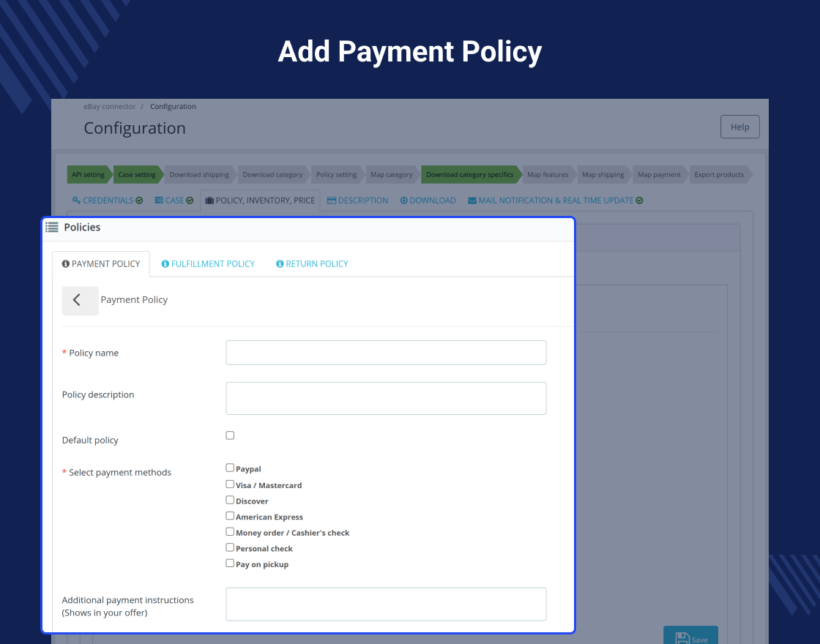Go to the Case setting step
This screenshot has width=820, height=644.
click(x=137, y=175)
